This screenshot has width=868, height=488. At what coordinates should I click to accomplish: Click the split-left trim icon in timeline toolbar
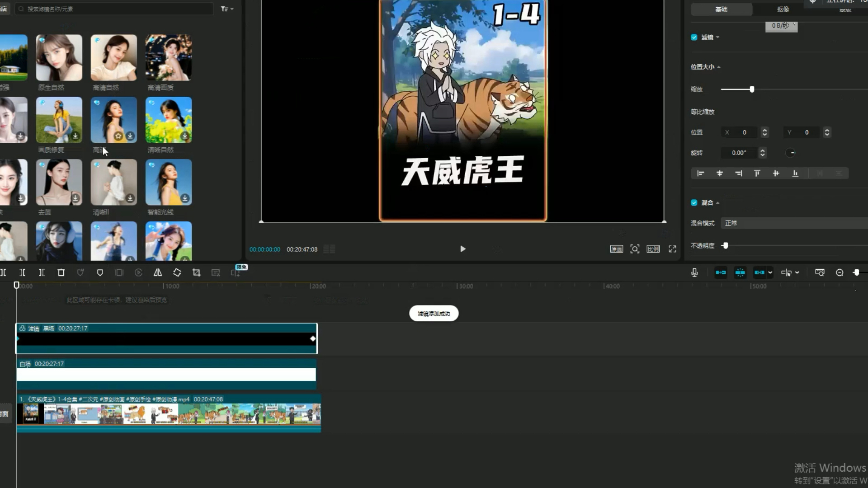coord(22,272)
